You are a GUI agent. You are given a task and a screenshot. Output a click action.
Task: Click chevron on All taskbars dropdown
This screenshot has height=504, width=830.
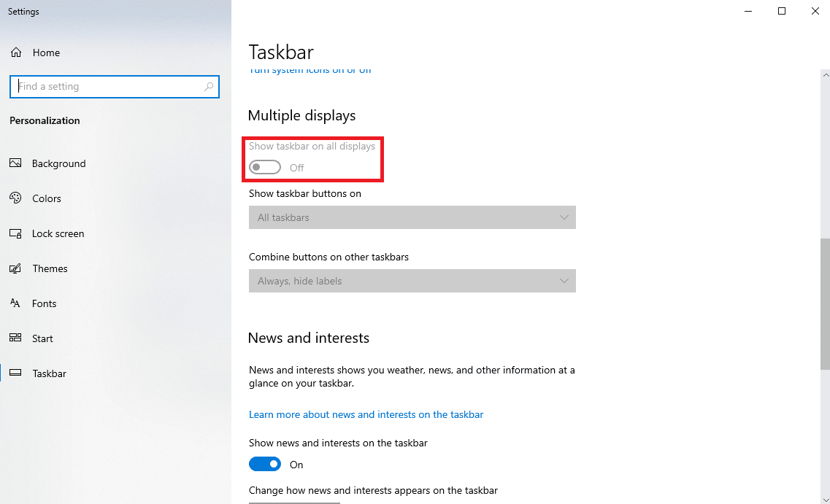tap(564, 217)
